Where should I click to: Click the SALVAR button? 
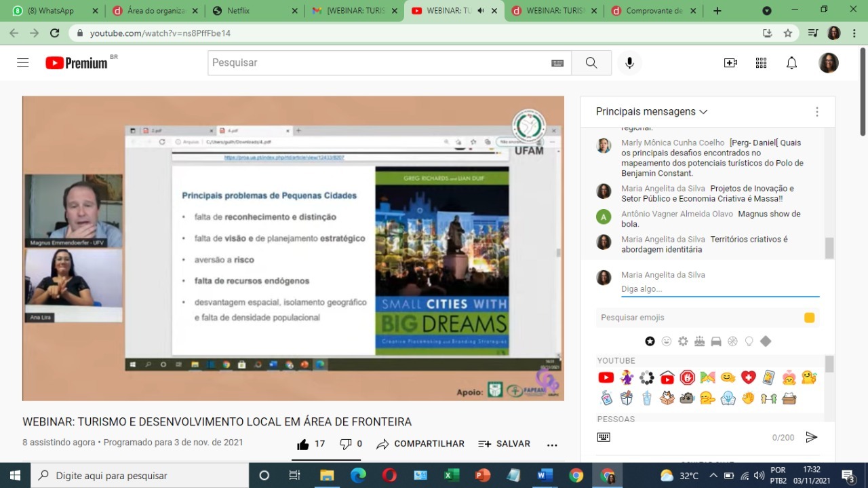point(505,444)
